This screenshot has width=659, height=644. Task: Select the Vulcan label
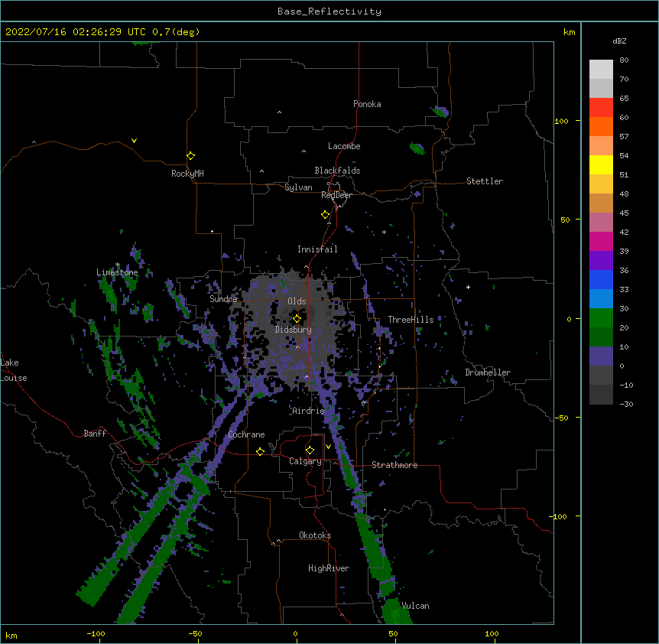pyautogui.click(x=415, y=606)
